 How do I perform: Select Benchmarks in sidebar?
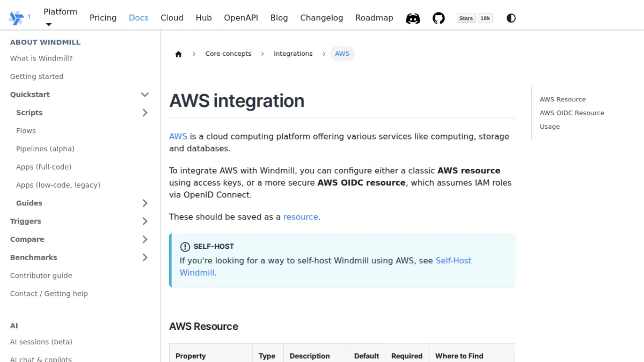34,257
